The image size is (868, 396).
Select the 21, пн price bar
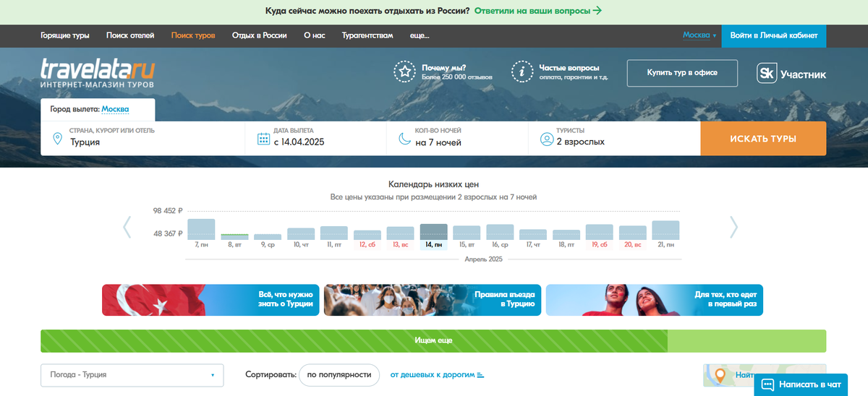(x=665, y=231)
